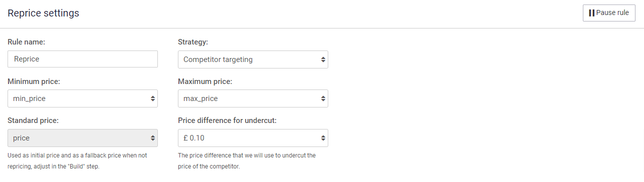Click the Rule name label
Image resolution: width=644 pixels, height=182 pixels.
26,42
